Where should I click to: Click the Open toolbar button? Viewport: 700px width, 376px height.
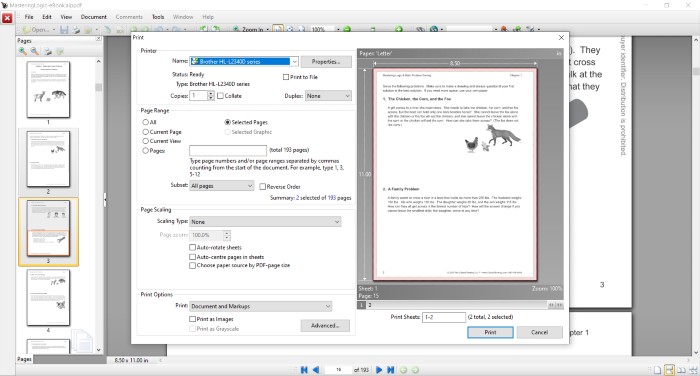36,29
